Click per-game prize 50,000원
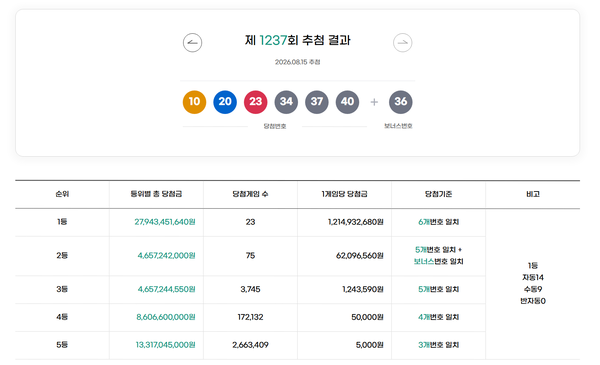600x365 pixels. click(367, 317)
